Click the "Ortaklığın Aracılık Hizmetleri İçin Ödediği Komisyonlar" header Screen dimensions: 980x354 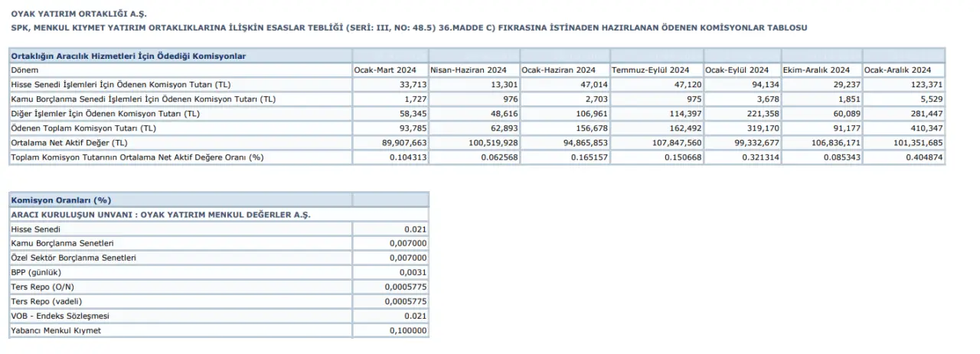point(128,56)
